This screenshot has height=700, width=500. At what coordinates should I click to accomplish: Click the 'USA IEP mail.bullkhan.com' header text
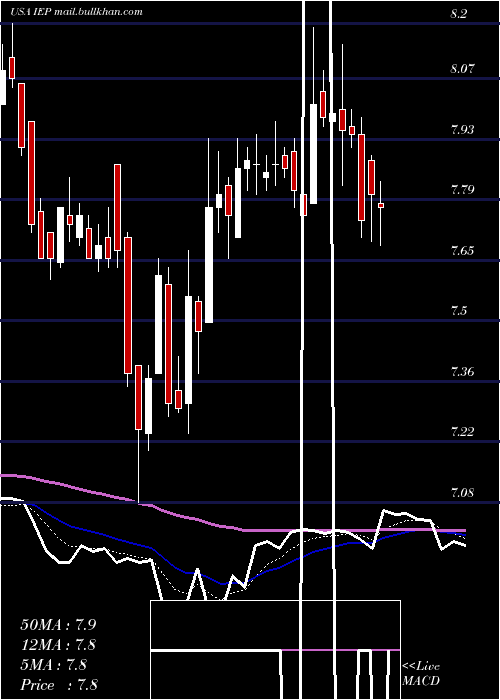point(77,12)
